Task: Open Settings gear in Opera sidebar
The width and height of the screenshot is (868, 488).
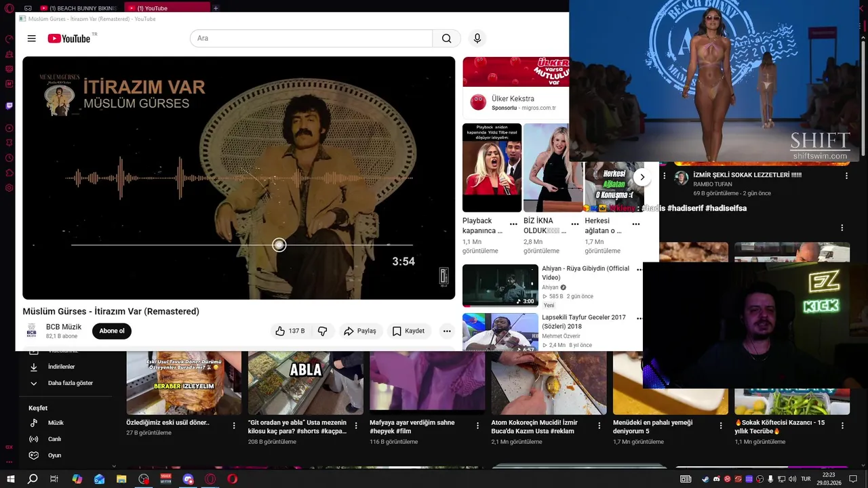Action: (9, 188)
